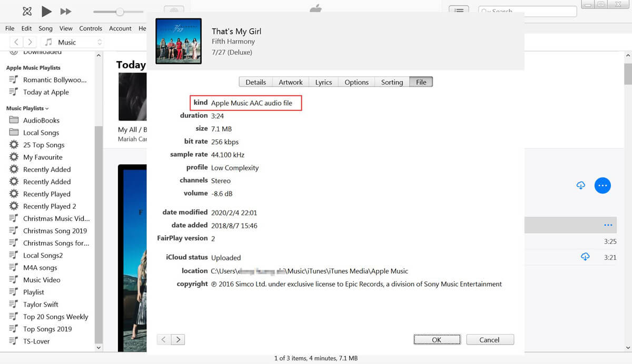
Task: Dismiss the dialog with Cancel
Action: point(489,340)
